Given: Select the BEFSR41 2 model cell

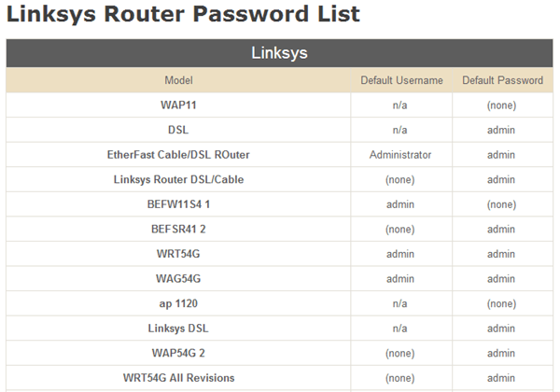Looking at the screenshot, I should (178, 229).
